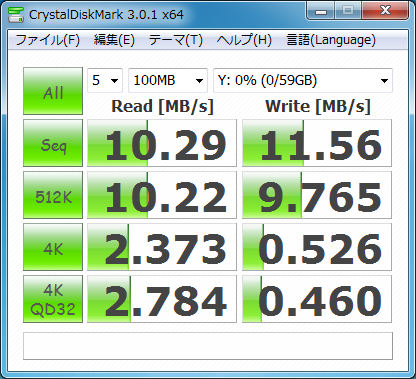Minimize the CrystalDiskMark window
Viewport: 416px width, 379px height.
pyautogui.click(x=321, y=11)
